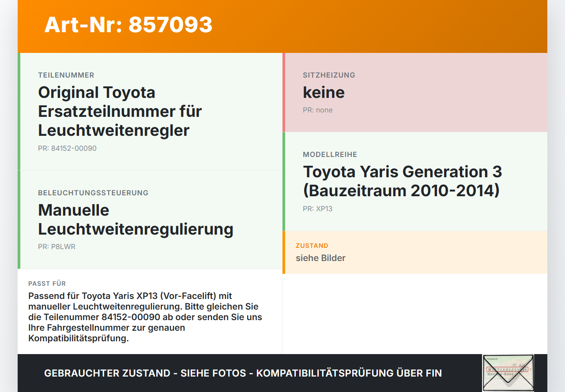565x392 pixels.
Task: Select the text PR: none
Action: 318,110
